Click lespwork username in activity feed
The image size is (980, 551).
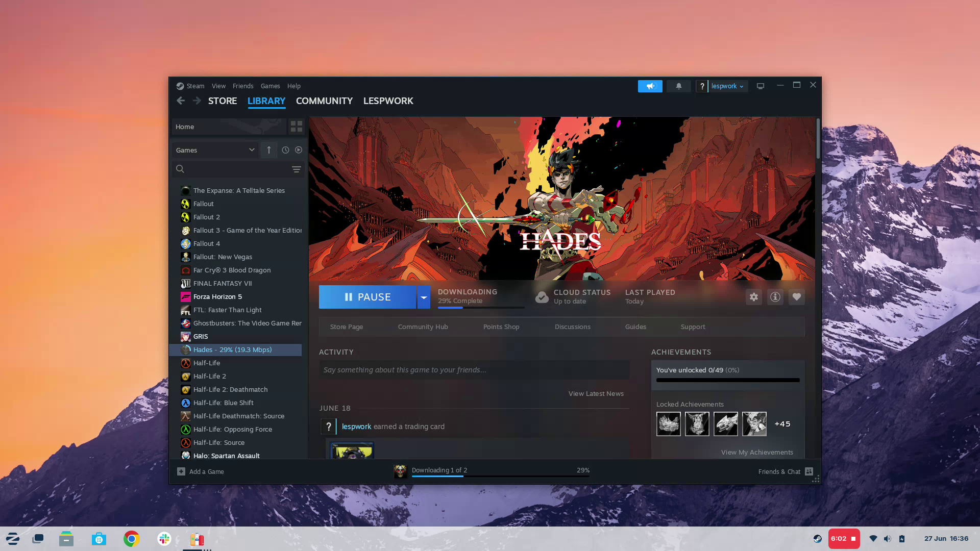pyautogui.click(x=356, y=427)
